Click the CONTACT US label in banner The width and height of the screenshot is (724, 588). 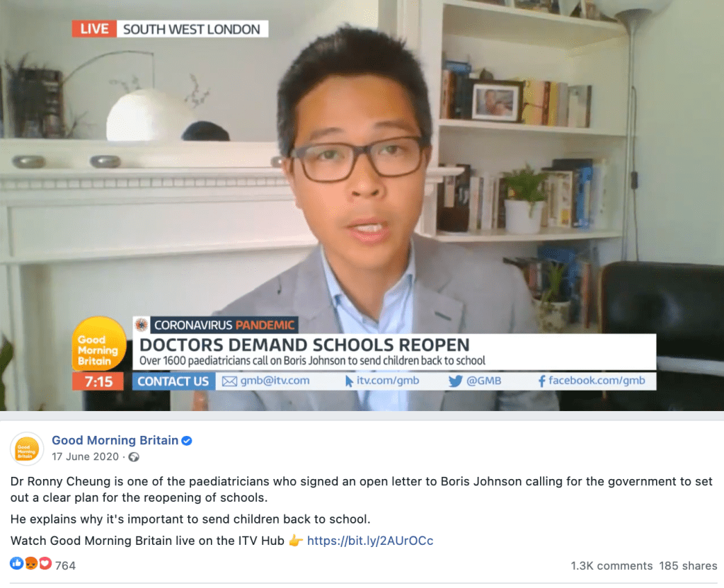pyautogui.click(x=173, y=381)
